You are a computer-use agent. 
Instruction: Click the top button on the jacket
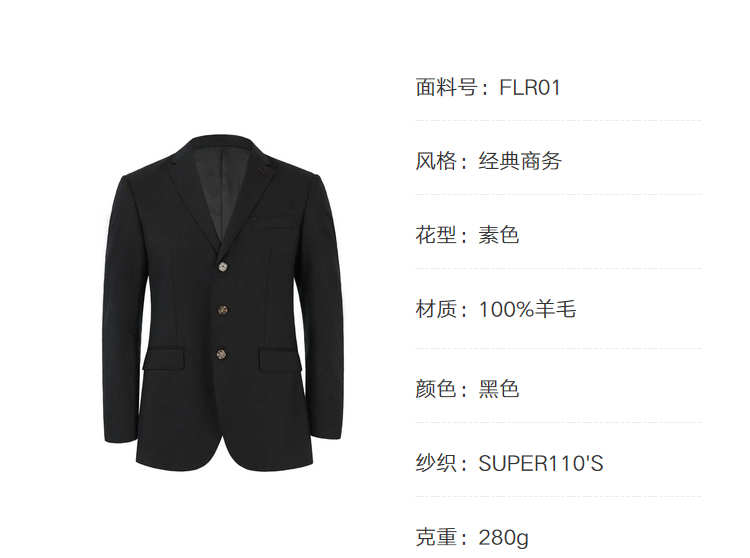tap(222, 267)
